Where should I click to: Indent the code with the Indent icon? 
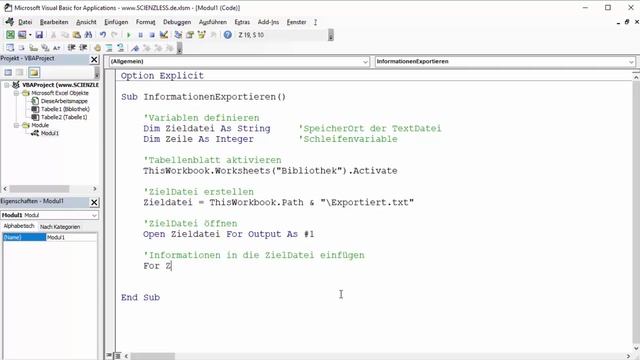click(x=71, y=48)
